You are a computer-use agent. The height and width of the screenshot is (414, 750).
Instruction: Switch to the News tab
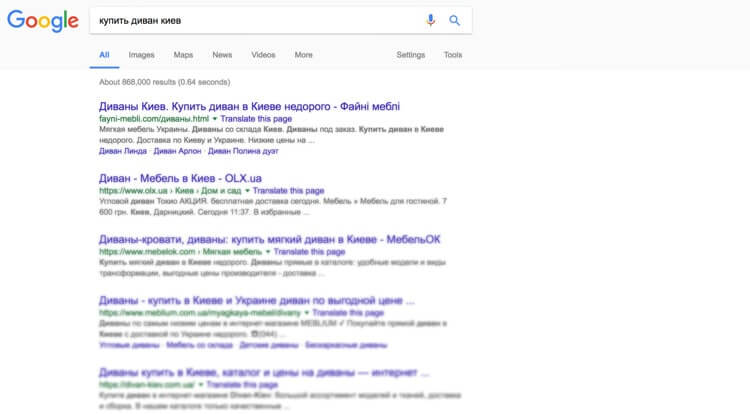point(222,55)
